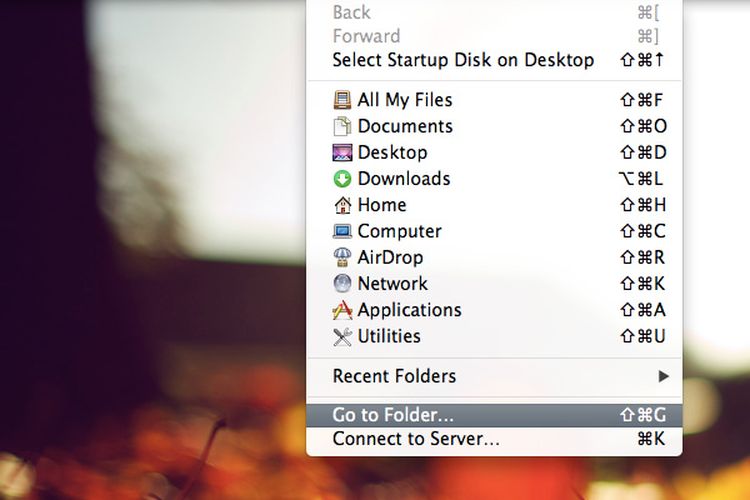The image size is (750, 500).
Task: Choose Go to Folder… menu item
Action: click(x=494, y=415)
